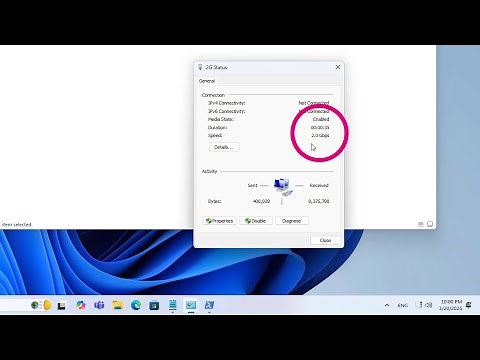The width and height of the screenshot is (480, 360).
Task: Open the volume tray icon
Action: point(429,305)
